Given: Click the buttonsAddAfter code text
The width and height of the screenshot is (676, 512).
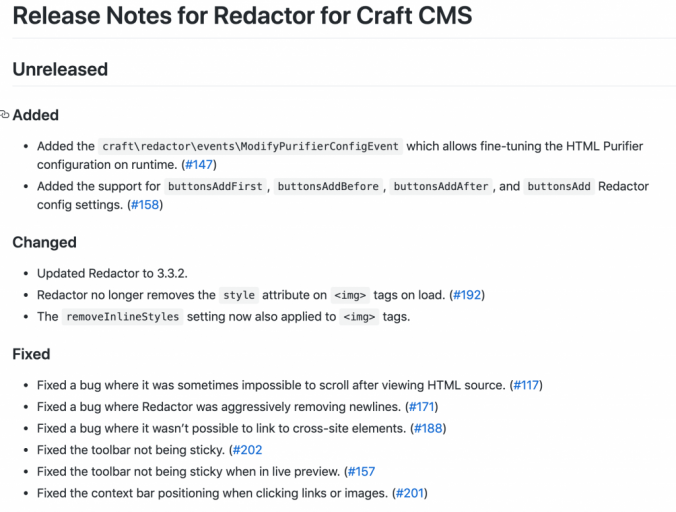Looking at the screenshot, I should (442, 187).
